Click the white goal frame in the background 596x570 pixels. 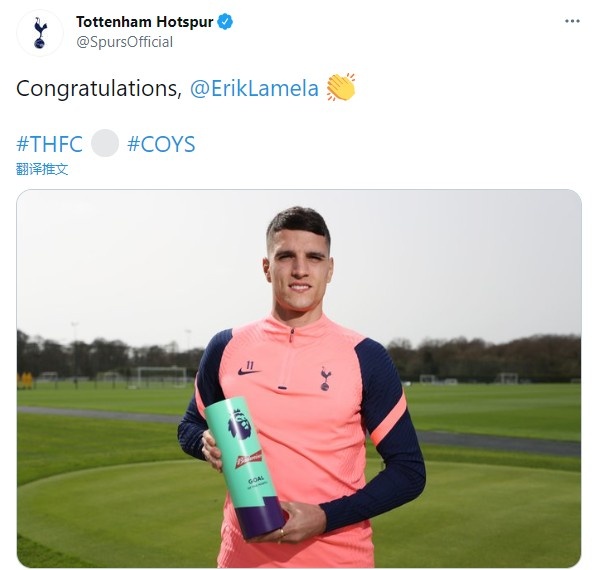click(x=161, y=376)
